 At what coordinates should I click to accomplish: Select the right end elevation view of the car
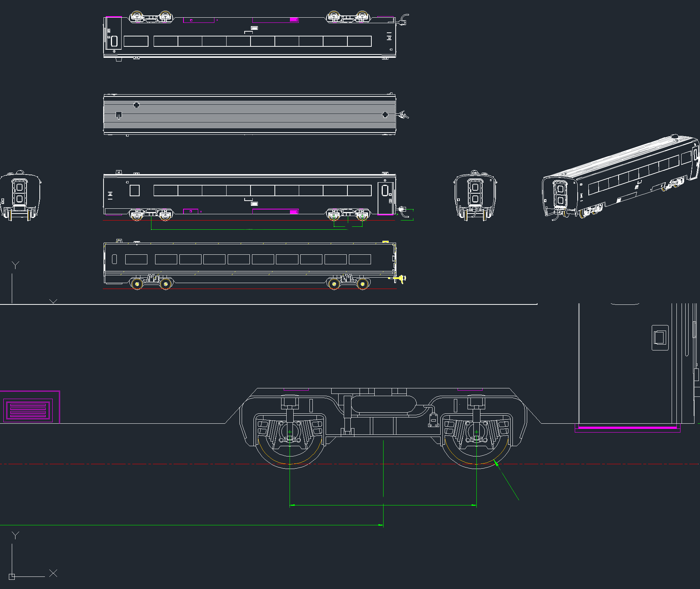pos(475,195)
